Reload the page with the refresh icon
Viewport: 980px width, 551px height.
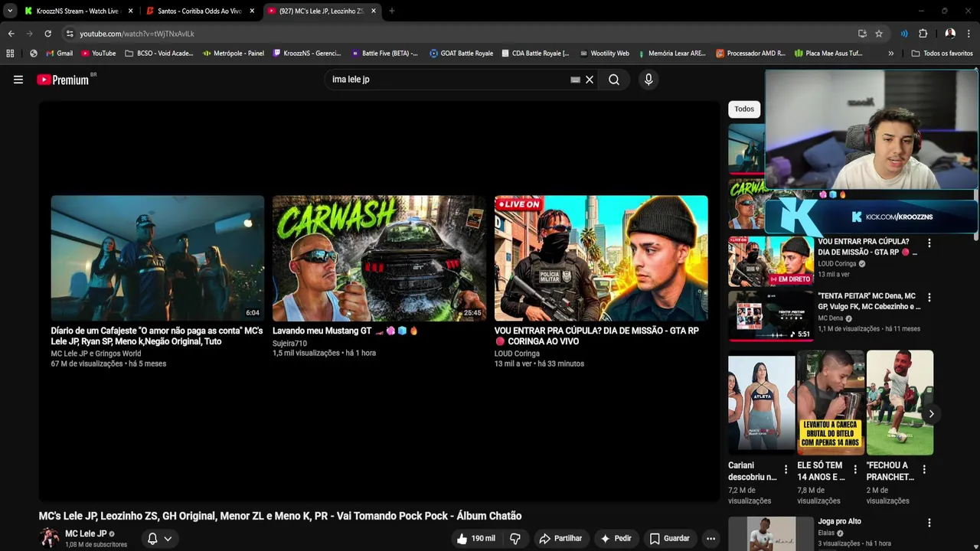[x=47, y=34]
